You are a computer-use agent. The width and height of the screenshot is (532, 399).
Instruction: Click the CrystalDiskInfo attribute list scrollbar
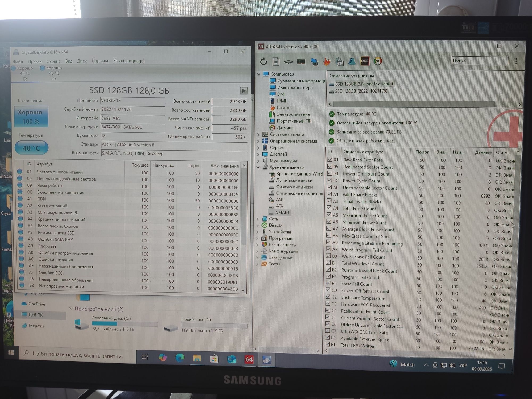click(243, 206)
